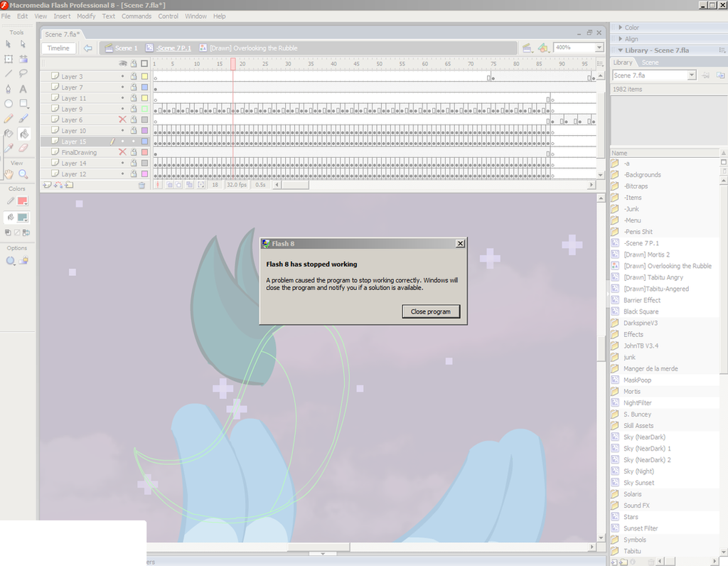
Task: Select the Pen tool
Action: (9, 89)
